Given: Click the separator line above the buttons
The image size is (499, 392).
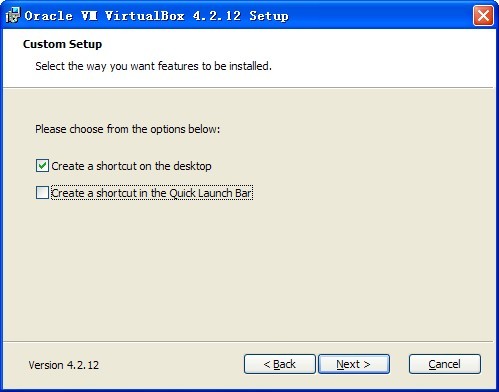Looking at the screenshot, I should pos(248,342).
